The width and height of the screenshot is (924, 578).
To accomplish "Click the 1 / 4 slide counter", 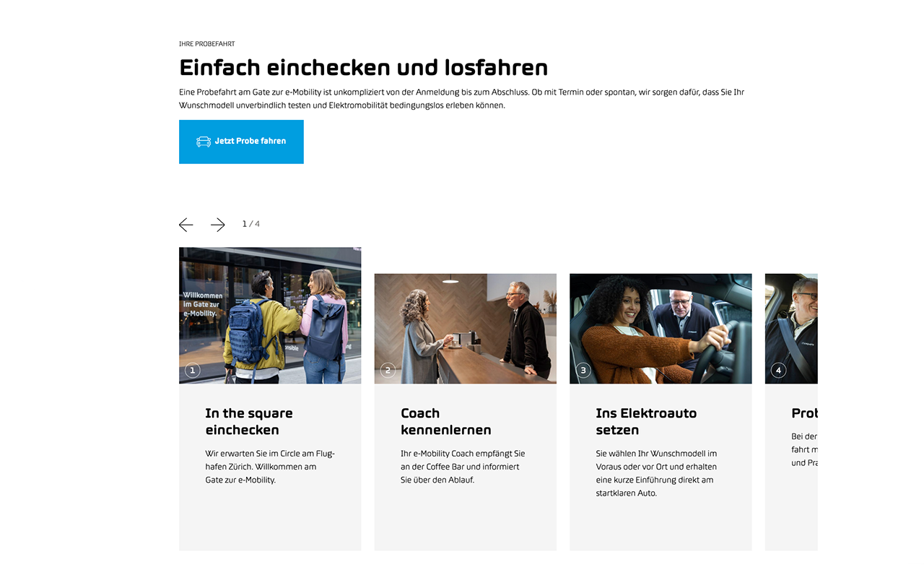I will (251, 224).
